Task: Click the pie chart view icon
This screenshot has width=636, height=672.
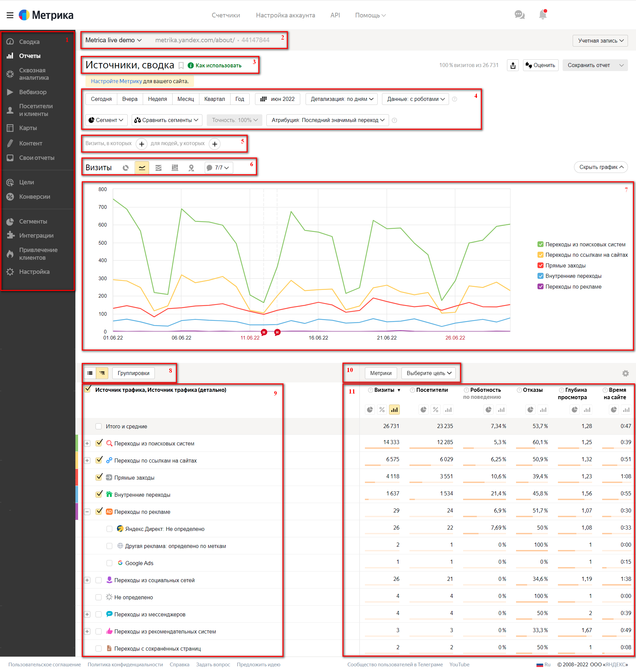Action: tap(125, 168)
